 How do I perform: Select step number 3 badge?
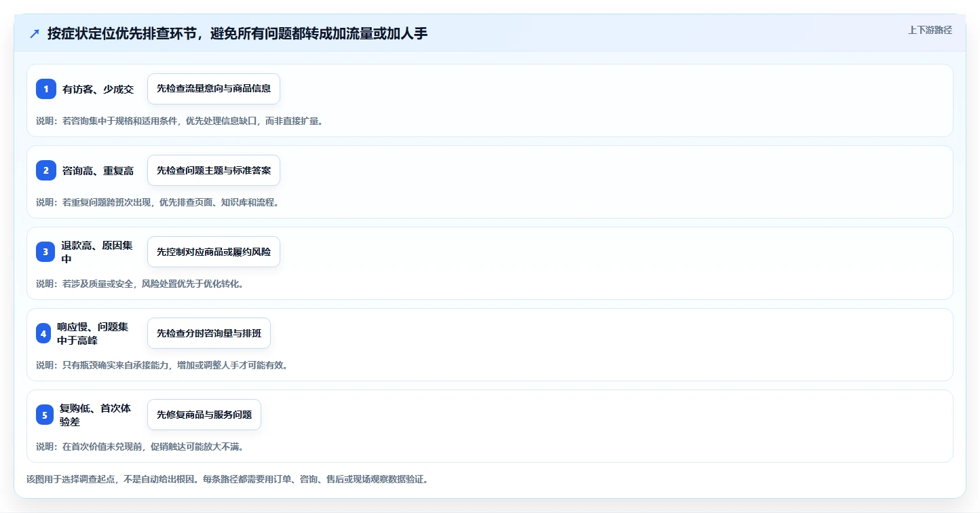tap(45, 252)
